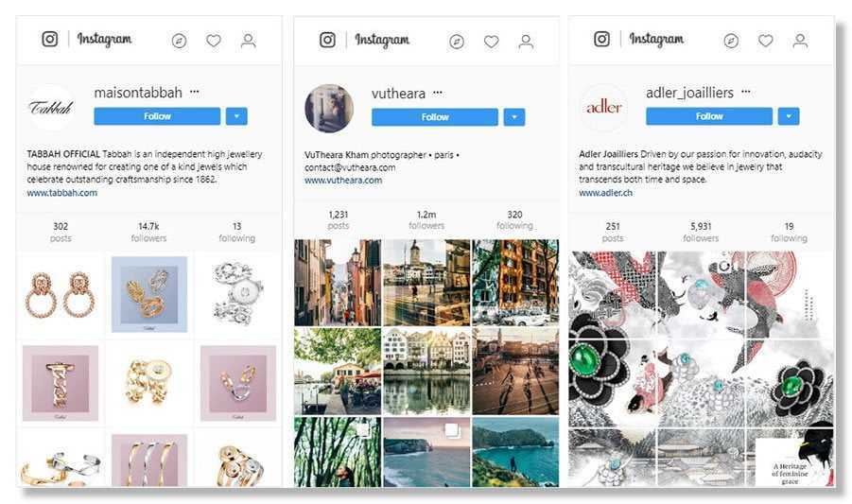The image size is (852, 504).
Task: Follow the adler_joailliers account
Action: coord(709,116)
